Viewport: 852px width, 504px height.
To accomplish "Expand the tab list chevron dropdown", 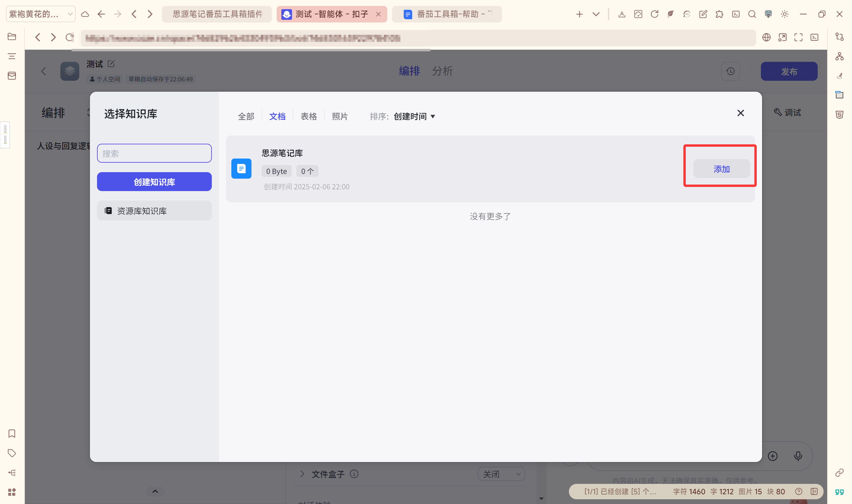I will click(596, 14).
